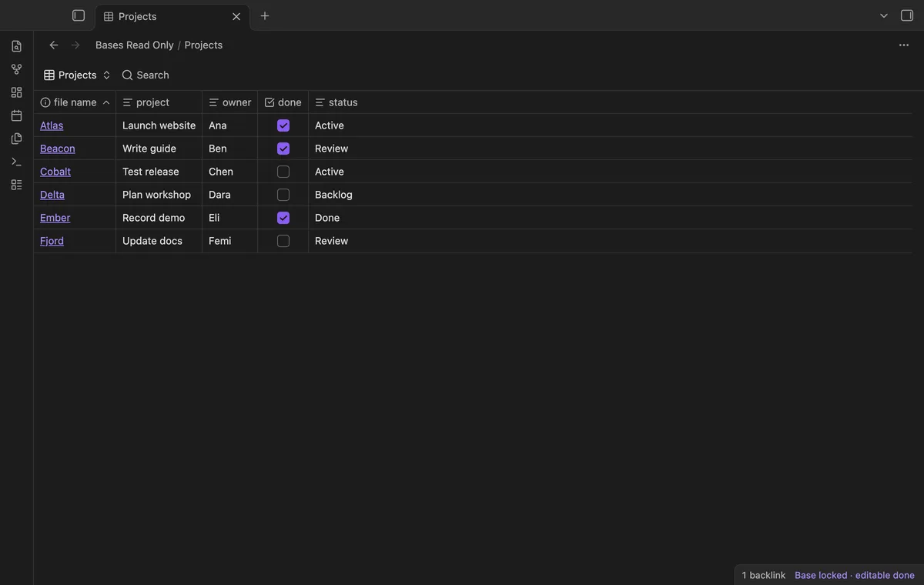Open the Fjord note link
The width and height of the screenshot is (924, 585).
pyautogui.click(x=52, y=241)
